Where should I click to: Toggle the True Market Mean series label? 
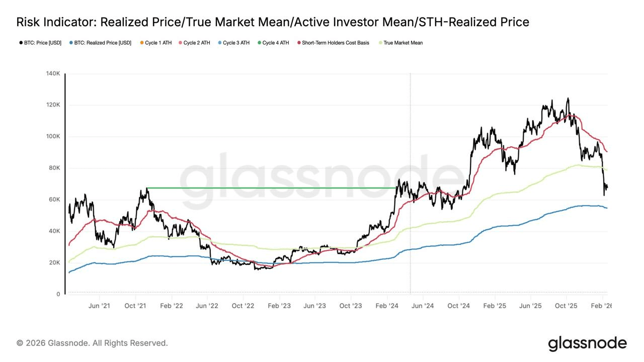click(403, 43)
